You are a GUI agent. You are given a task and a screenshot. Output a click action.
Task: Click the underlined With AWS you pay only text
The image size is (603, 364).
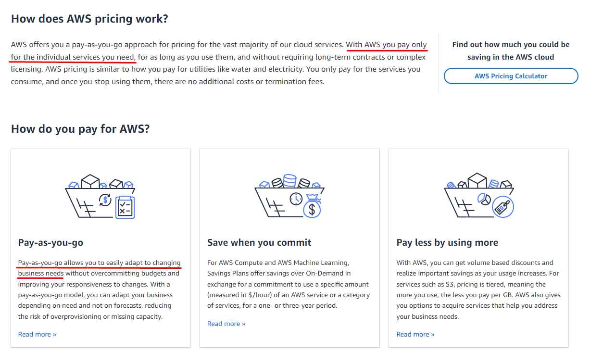(x=386, y=45)
